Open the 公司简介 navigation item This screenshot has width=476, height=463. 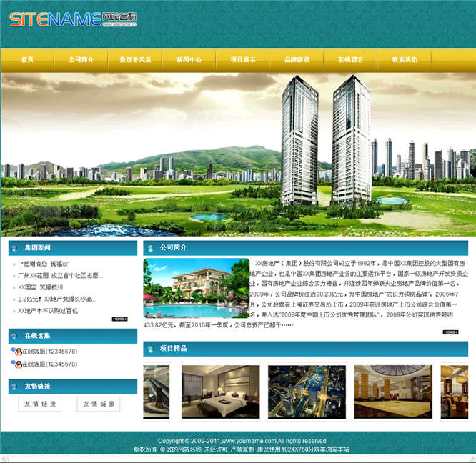click(81, 60)
